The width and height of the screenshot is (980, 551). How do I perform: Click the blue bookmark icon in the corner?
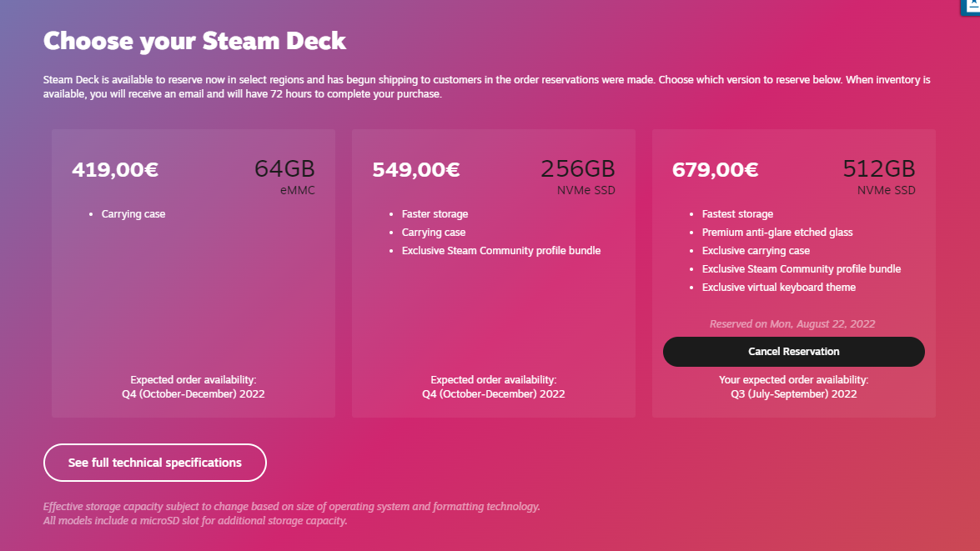[972, 5]
